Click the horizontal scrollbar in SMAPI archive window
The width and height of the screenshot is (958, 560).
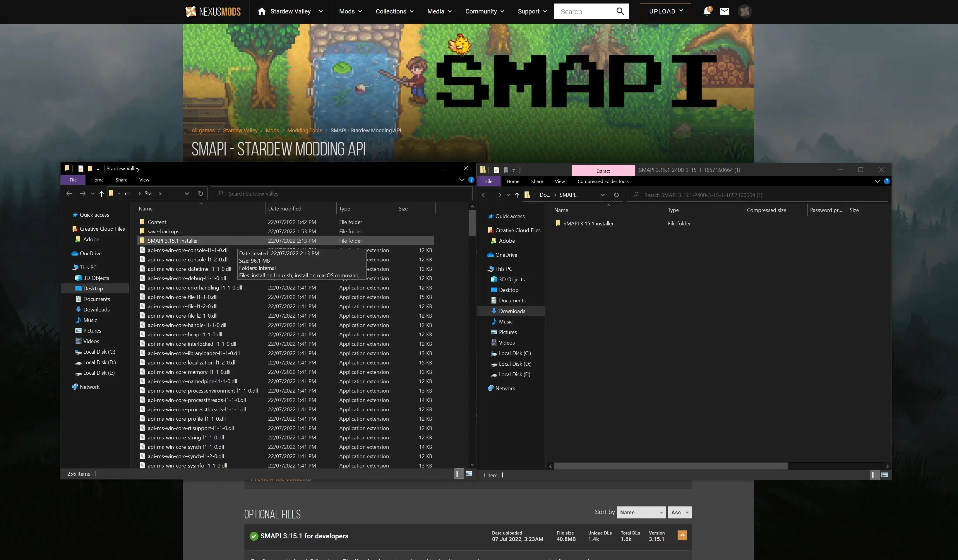click(x=671, y=466)
